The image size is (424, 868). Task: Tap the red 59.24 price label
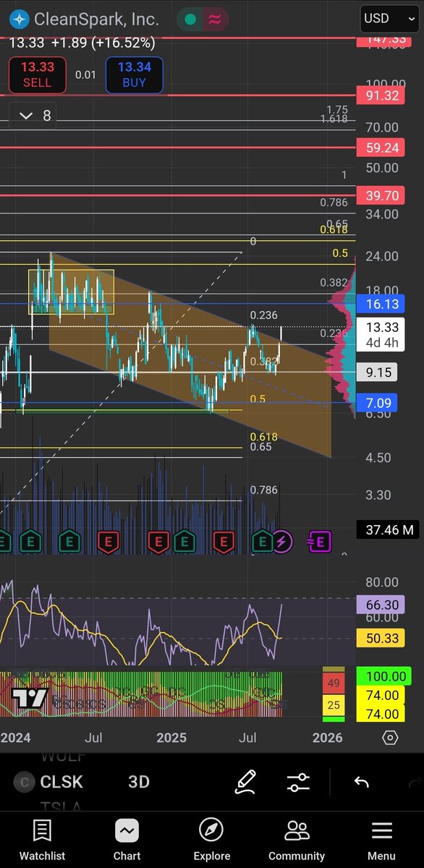click(x=382, y=149)
